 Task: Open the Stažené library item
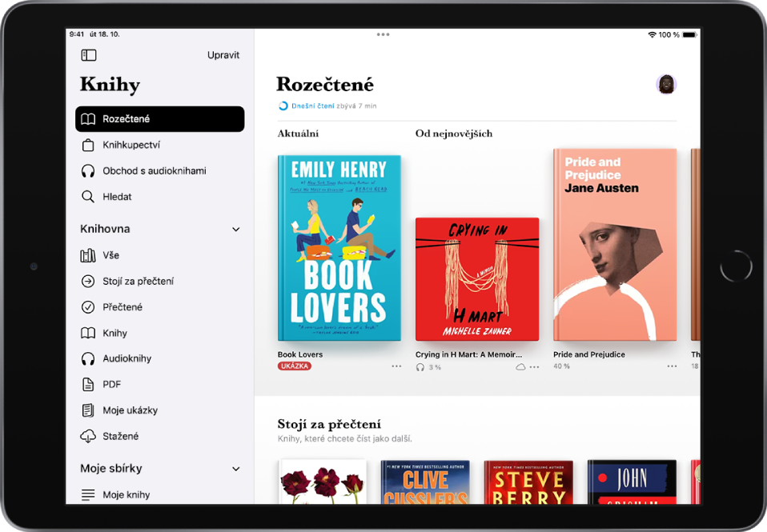pyautogui.click(x=160, y=436)
